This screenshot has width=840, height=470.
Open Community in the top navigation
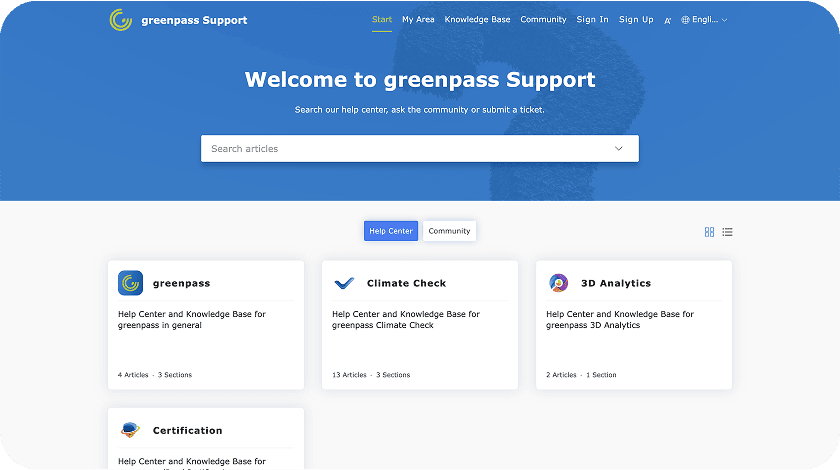coord(543,19)
